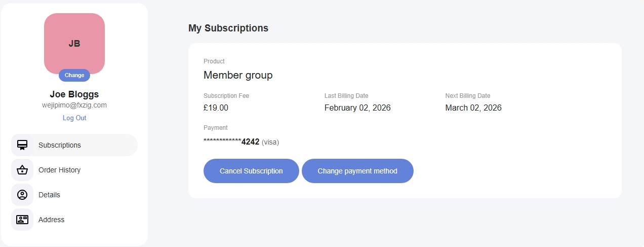Click the Joe Bloggs name text

coord(74,94)
